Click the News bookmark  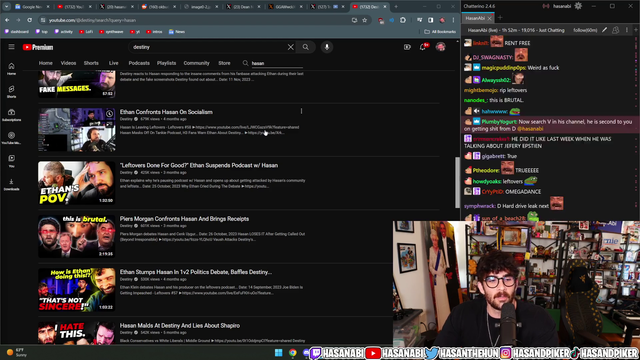(177, 31)
